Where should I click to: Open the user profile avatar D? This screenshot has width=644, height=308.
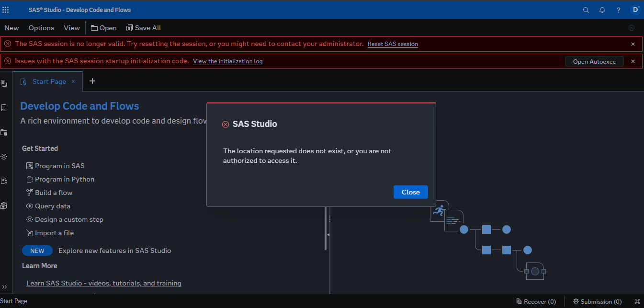[x=635, y=10]
